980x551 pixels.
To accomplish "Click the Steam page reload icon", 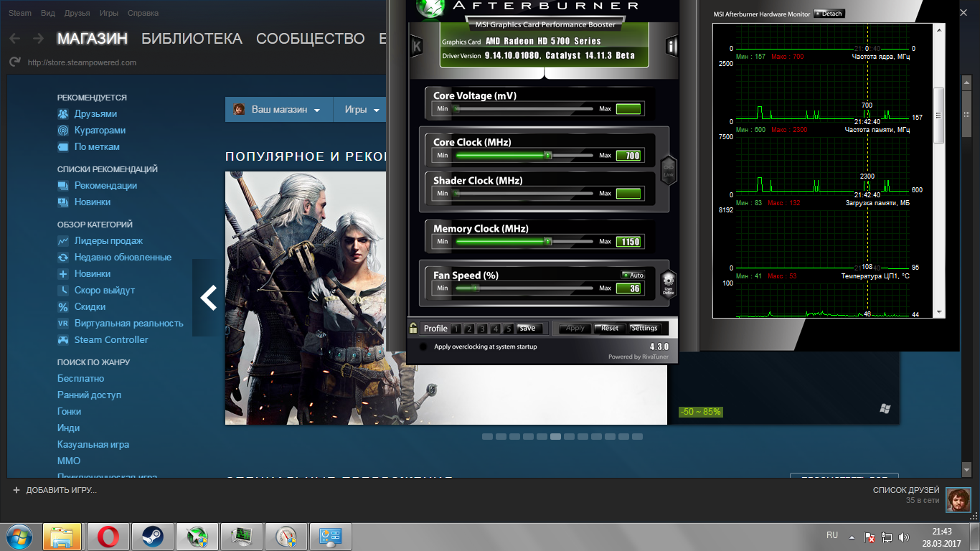I will (x=14, y=62).
